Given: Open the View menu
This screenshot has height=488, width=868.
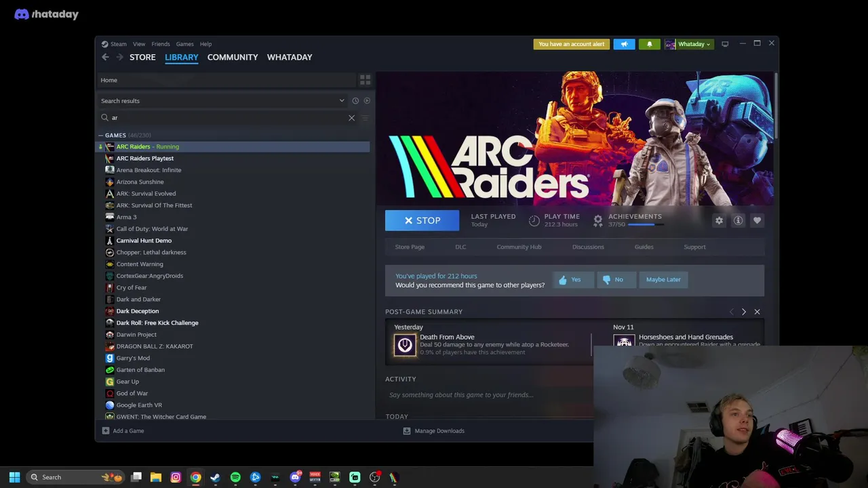Looking at the screenshot, I should [139, 44].
